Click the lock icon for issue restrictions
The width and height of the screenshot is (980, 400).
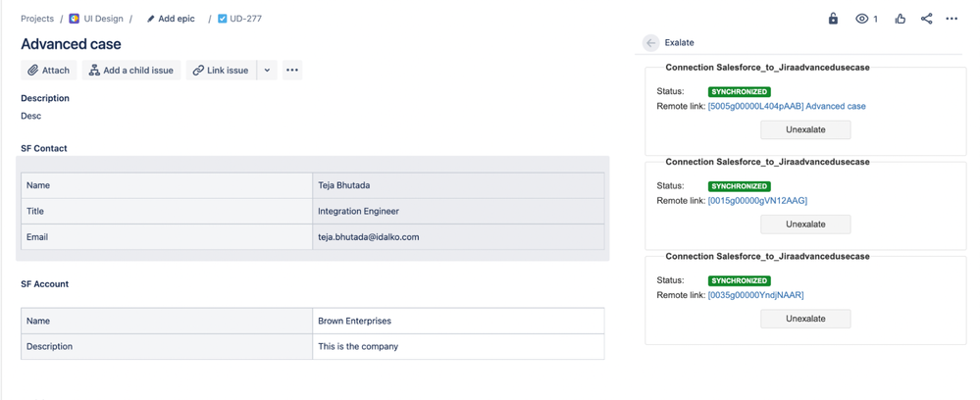[x=833, y=19]
